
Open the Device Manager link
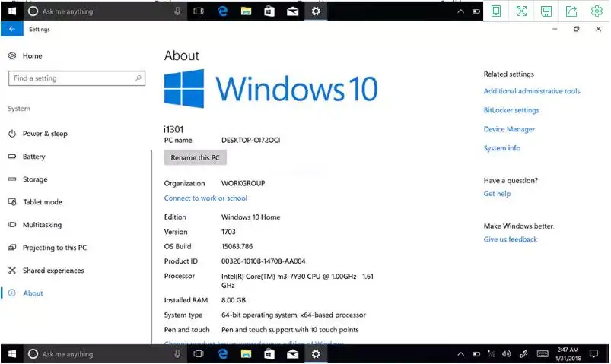[509, 129]
